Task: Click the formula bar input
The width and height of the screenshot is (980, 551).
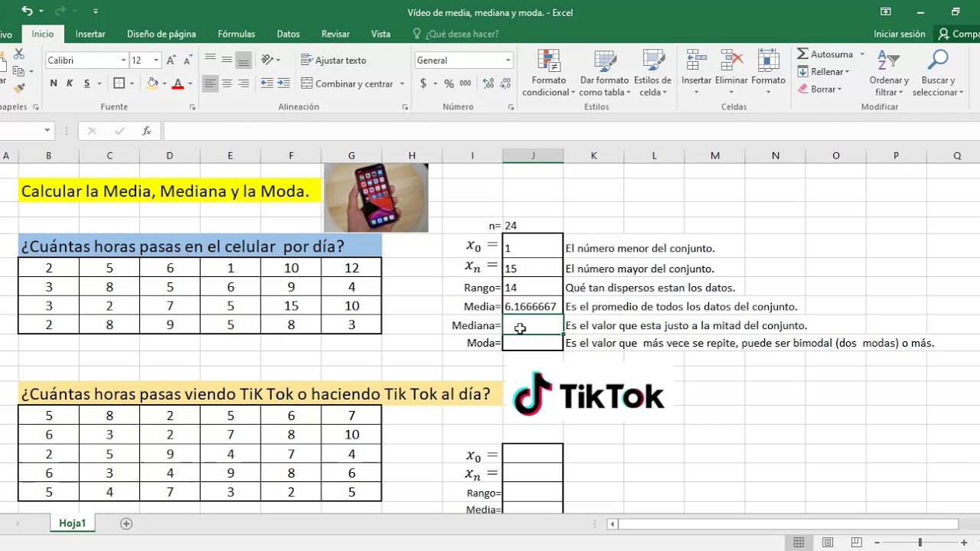Action: pyautogui.click(x=571, y=131)
